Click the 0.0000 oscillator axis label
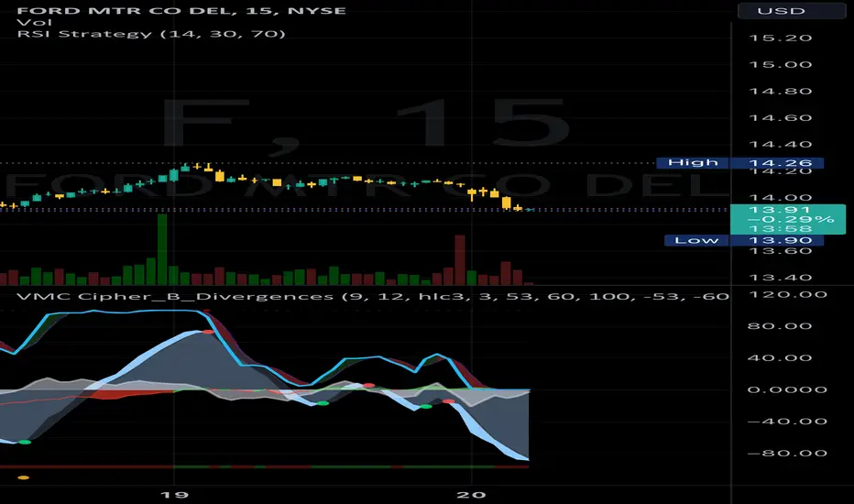The height and width of the screenshot is (504, 854). (x=788, y=389)
